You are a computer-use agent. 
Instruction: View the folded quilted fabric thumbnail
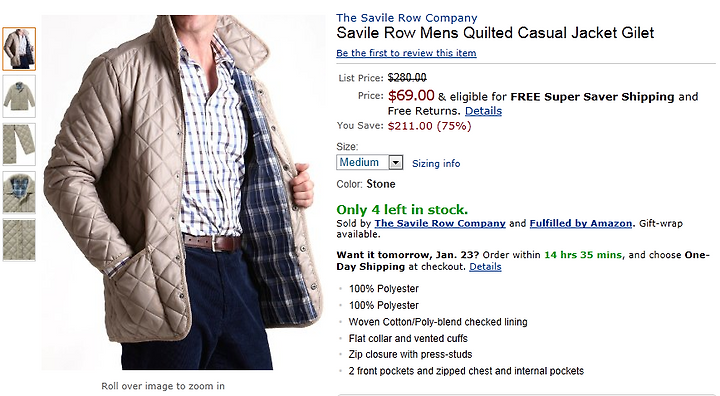coord(19,144)
